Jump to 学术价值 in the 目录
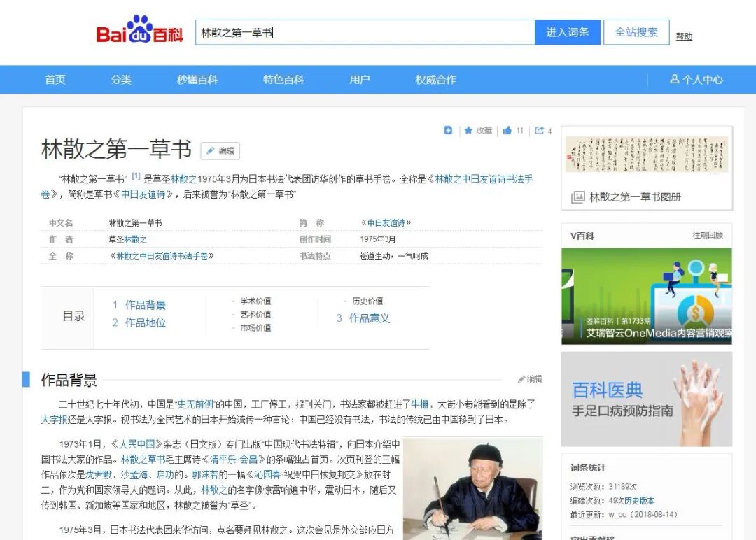Image resolution: width=756 pixels, height=540 pixels. click(255, 301)
